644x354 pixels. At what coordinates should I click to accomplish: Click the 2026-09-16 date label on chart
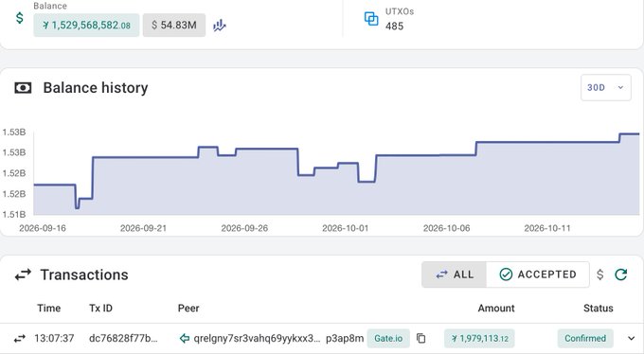coord(43,228)
